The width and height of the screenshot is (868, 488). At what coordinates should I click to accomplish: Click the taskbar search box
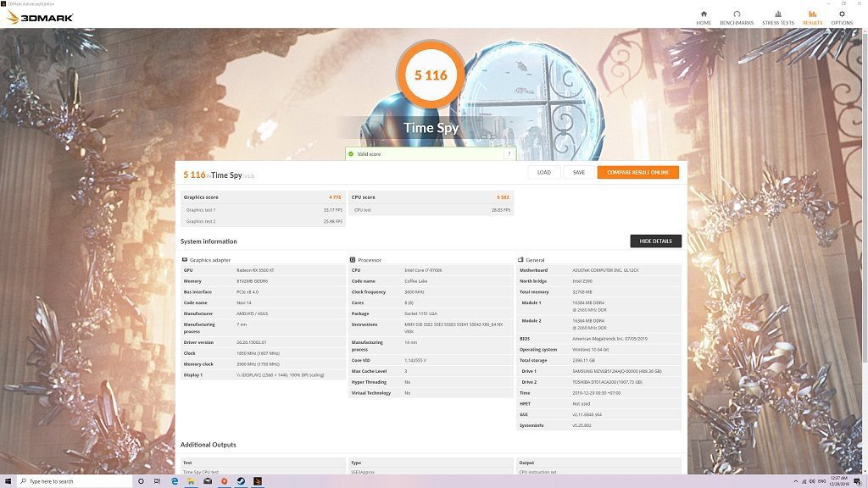pyautogui.click(x=75, y=481)
